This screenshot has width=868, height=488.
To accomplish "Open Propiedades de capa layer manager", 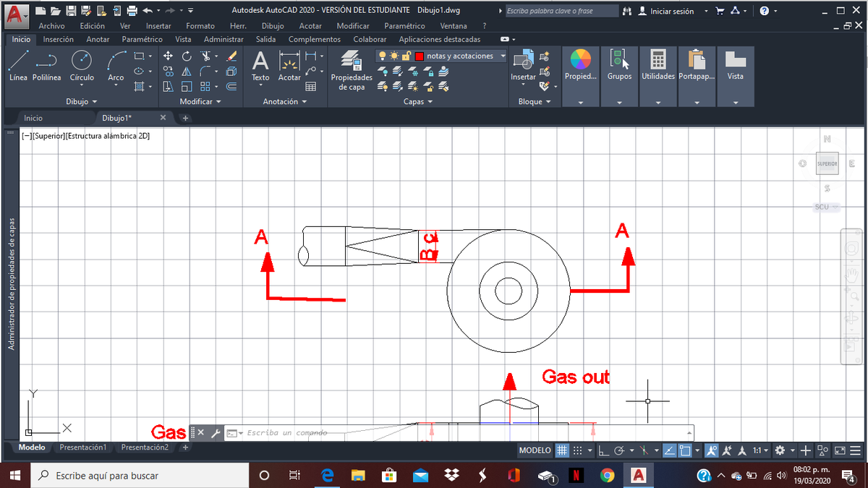I will point(351,70).
